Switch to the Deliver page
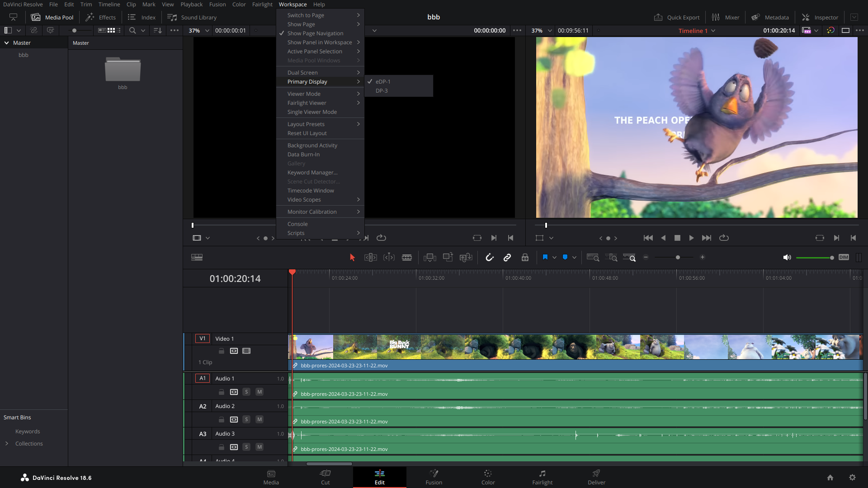This screenshot has height=488, width=868. click(x=597, y=477)
